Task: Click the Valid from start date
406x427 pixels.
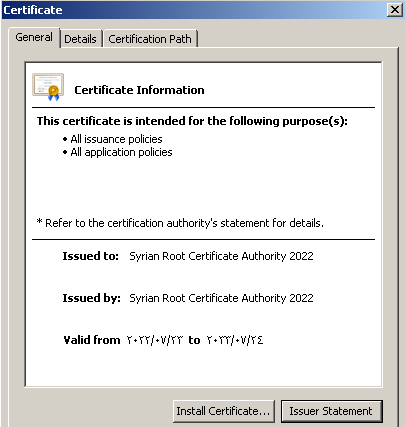Action: coord(155,340)
